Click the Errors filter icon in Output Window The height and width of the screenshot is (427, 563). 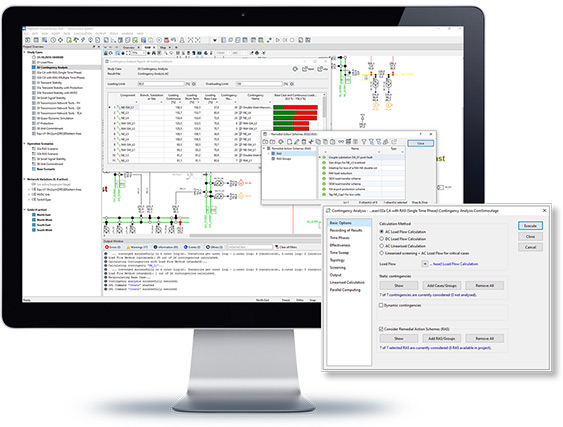(x=107, y=247)
